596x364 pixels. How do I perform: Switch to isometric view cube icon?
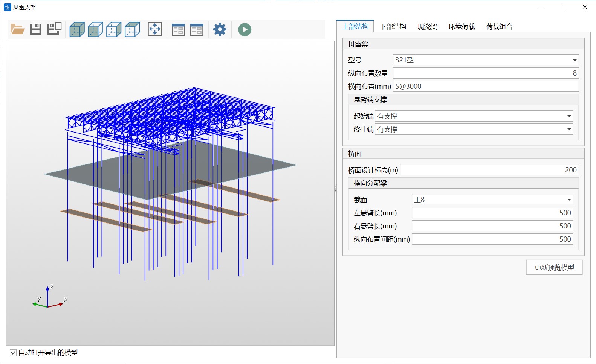click(x=77, y=29)
